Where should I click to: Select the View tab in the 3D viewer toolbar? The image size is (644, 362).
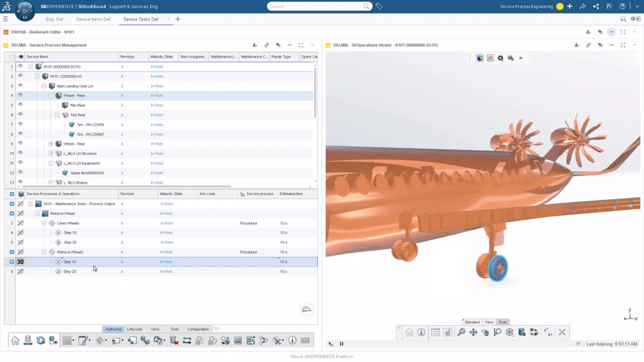tap(489, 322)
